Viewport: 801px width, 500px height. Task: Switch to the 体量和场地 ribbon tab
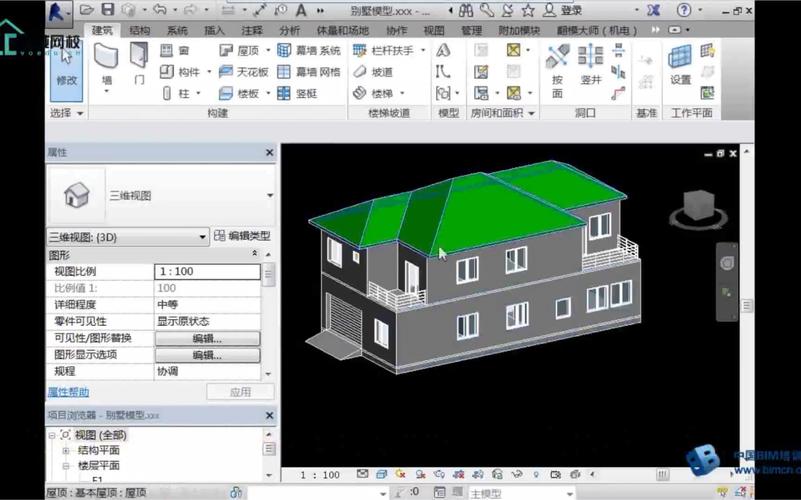pos(342,30)
